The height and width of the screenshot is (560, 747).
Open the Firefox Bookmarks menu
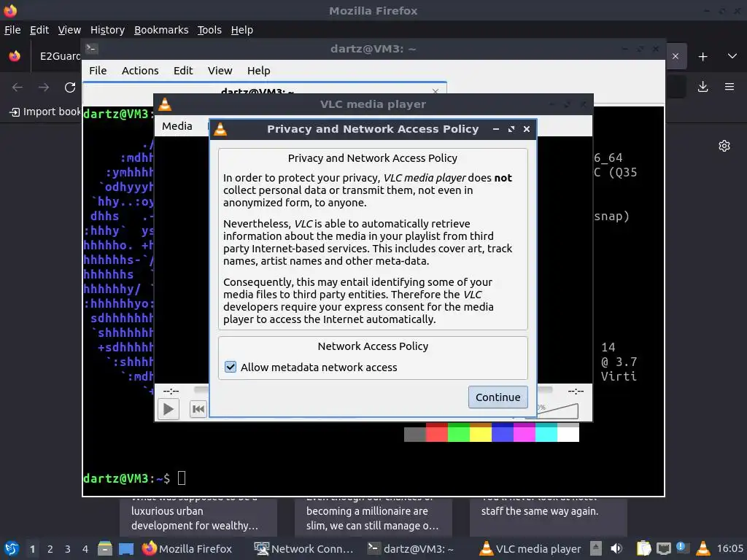click(161, 30)
